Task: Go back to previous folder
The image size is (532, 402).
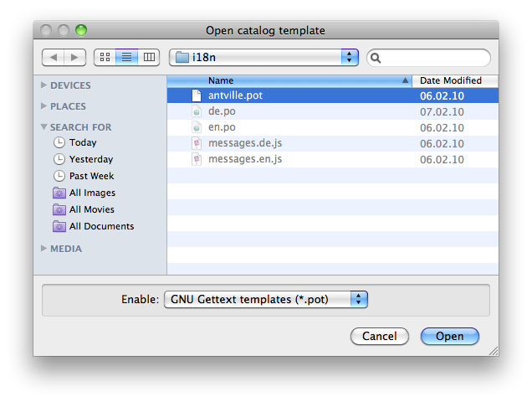Action: pyautogui.click(x=53, y=57)
